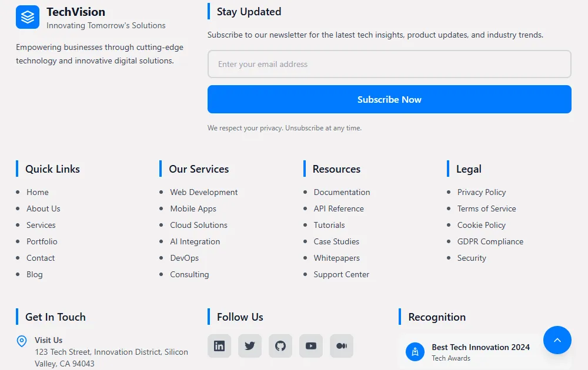The width and height of the screenshot is (588, 370).
Task: Go to the Portfolio link
Action: 42,241
